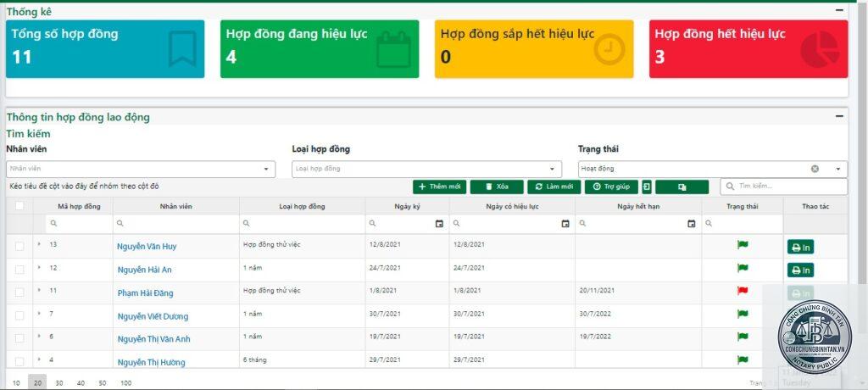
Task: Click the red Hợp đồng hết hiệu lực card
Action: click(x=748, y=49)
